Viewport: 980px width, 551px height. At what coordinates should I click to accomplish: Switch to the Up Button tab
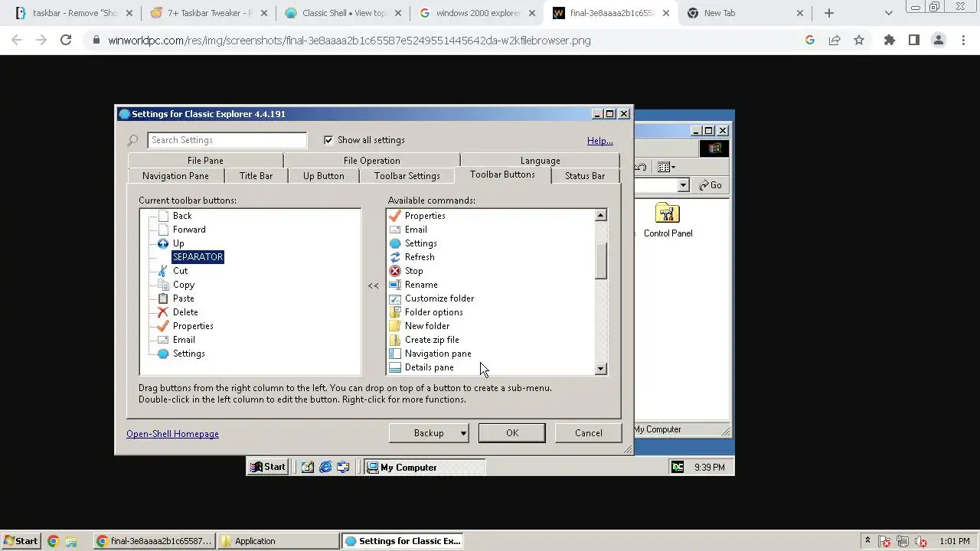pyautogui.click(x=324, y=176)
